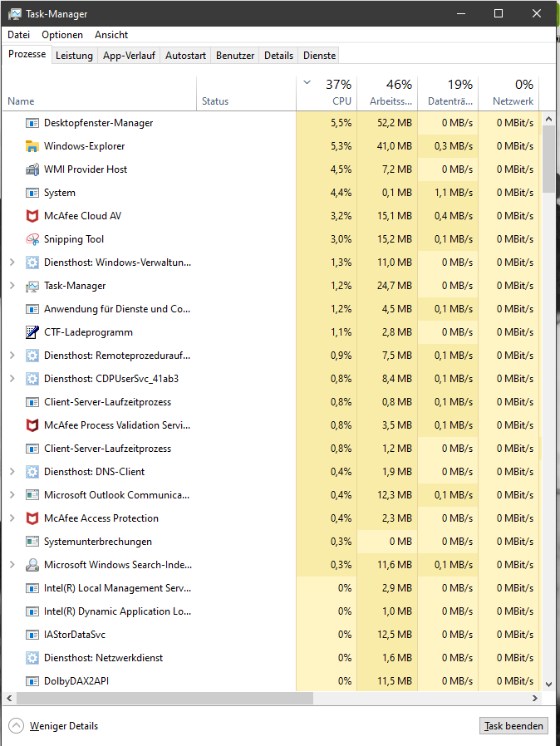The image size is (560, 746).
Task: Click the Task-Manager title bar icon
Action: (15, 14)
